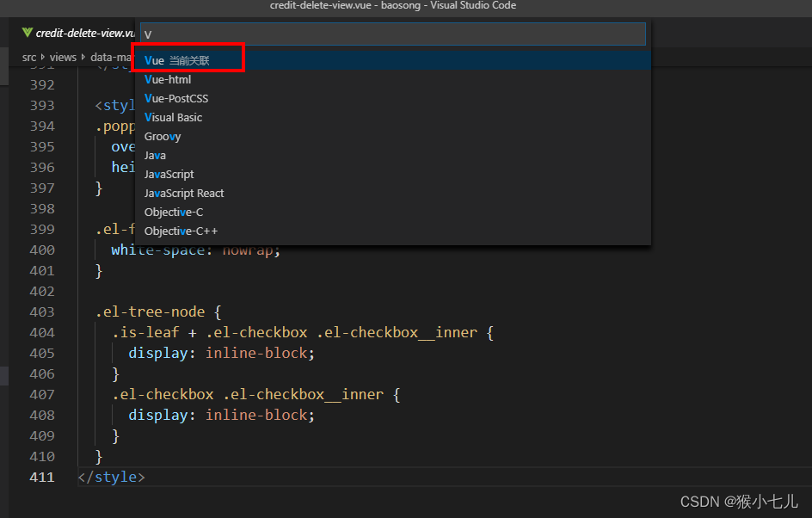Click the src breadcrumb segment
This screenshot has height=518, width=812.
click(x=29, y=57)
